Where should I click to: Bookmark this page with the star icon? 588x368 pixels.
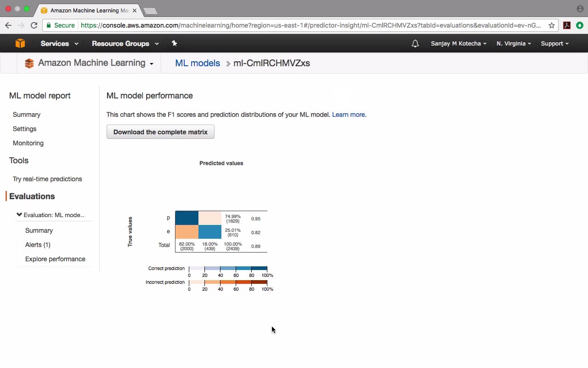[x=552, y=25]
